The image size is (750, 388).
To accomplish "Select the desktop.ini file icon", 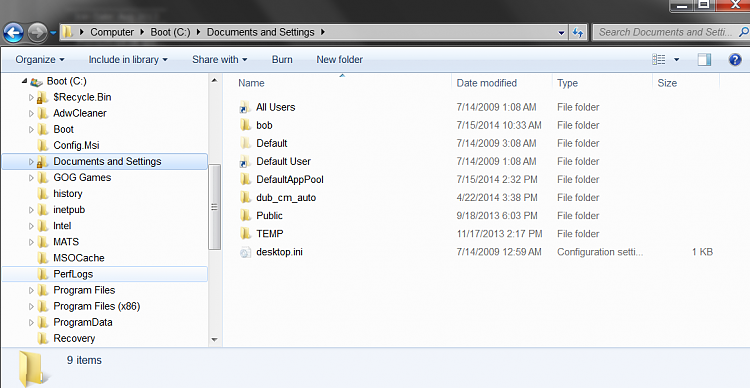I will click(x=245, y=252).
